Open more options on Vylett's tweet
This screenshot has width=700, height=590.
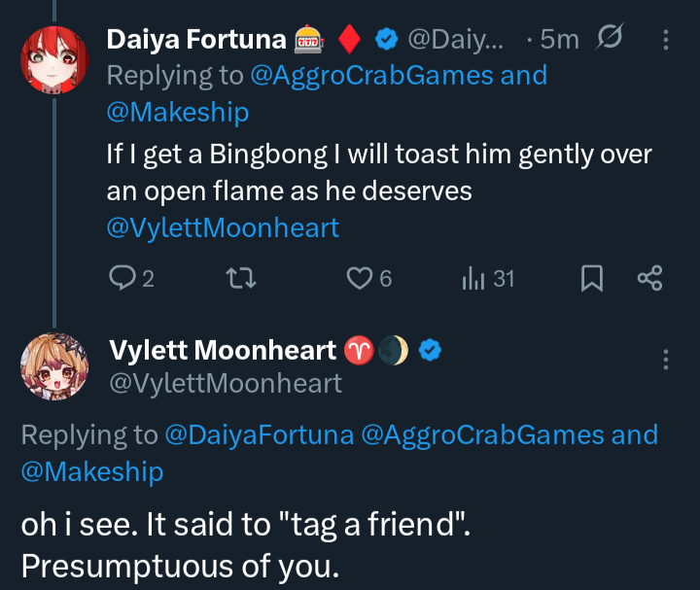click(x=665, y=360)
